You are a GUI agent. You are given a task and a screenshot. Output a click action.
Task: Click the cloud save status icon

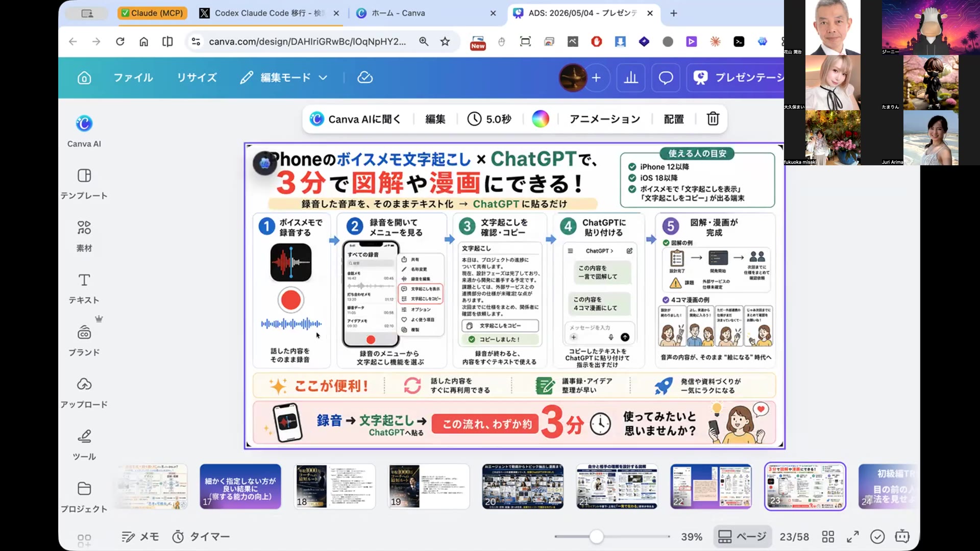coord(365,78)
